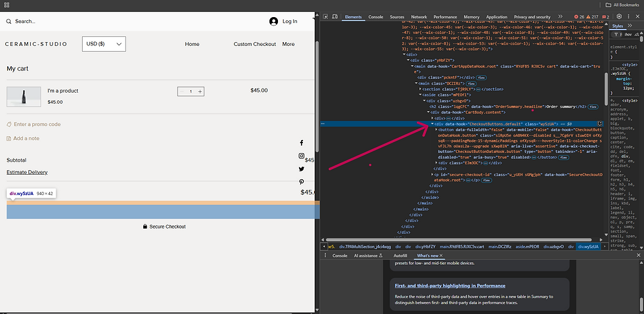Expand the secure-checkout-id paragraph node
Image resolution: width=644 pixels, height=314 pixels.
click(x=432, y=175)
